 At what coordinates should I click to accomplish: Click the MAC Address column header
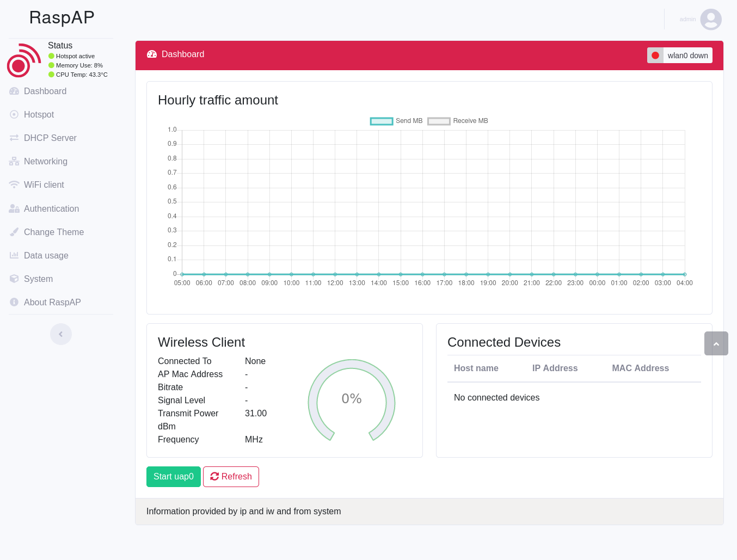[x=641, y=368]
